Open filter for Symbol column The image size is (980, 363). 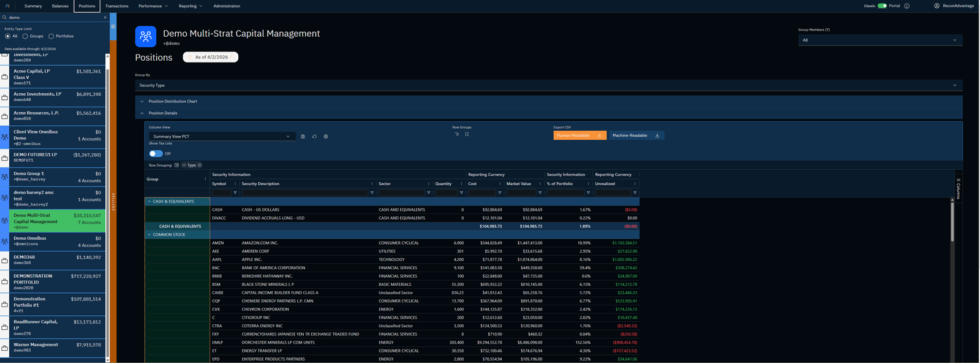point(235,193)
